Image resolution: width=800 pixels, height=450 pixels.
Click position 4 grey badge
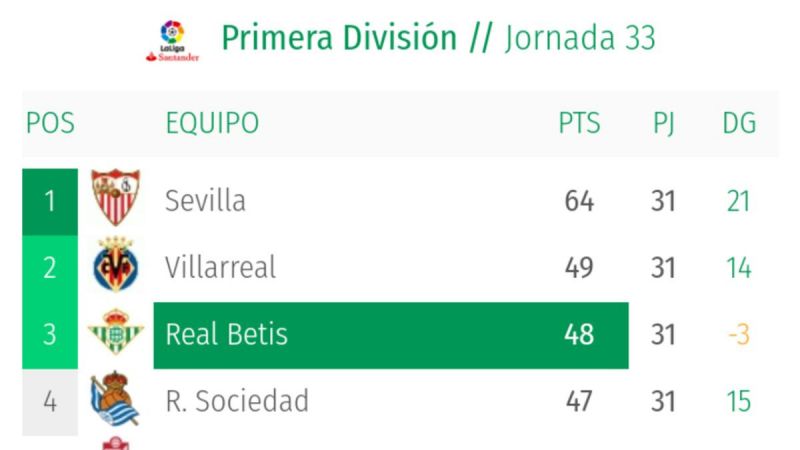pos(50,402)
